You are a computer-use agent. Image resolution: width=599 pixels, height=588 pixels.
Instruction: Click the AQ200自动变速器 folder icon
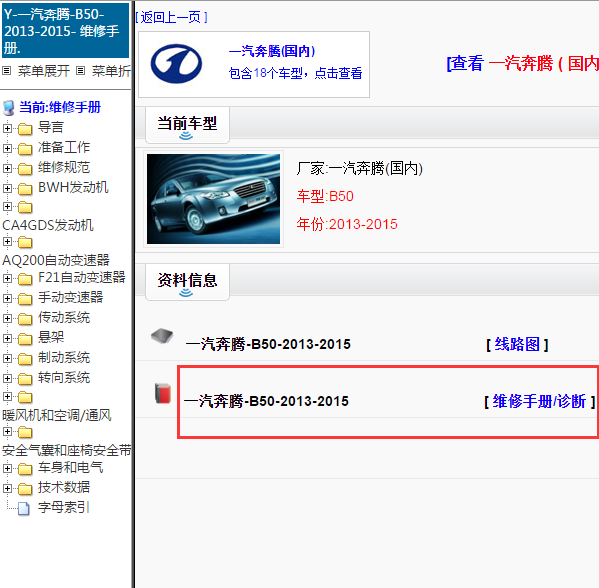coord(25,242)
